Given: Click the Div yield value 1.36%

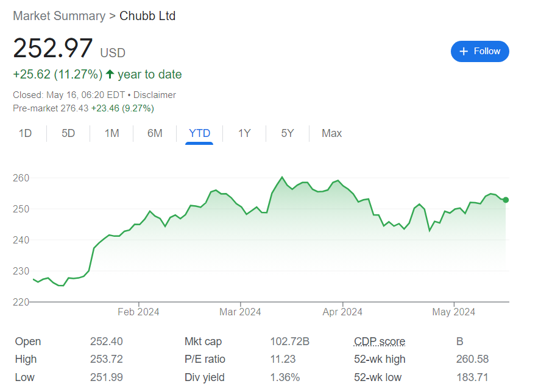Looking at the screenshot, I should (x=285, y=377).
